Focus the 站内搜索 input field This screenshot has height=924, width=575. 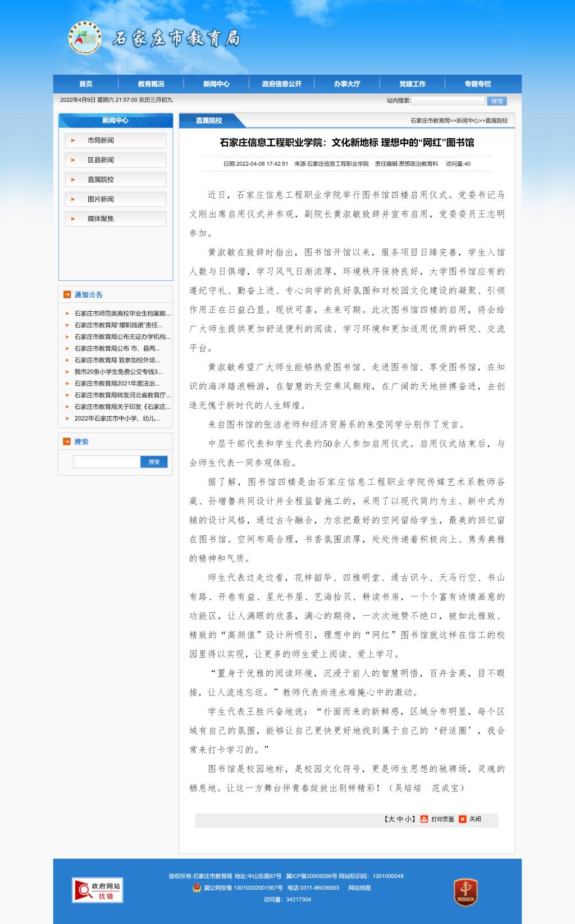tap(448, 101)
